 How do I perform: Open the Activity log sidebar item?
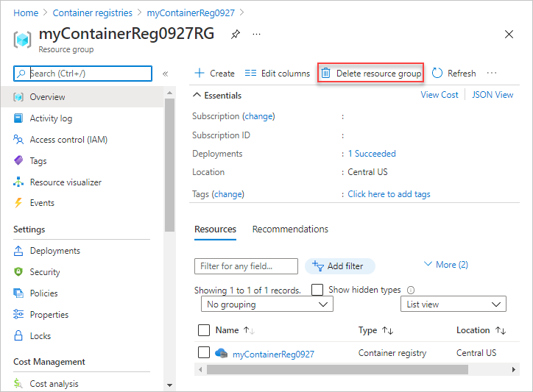(x=51, y=118)
